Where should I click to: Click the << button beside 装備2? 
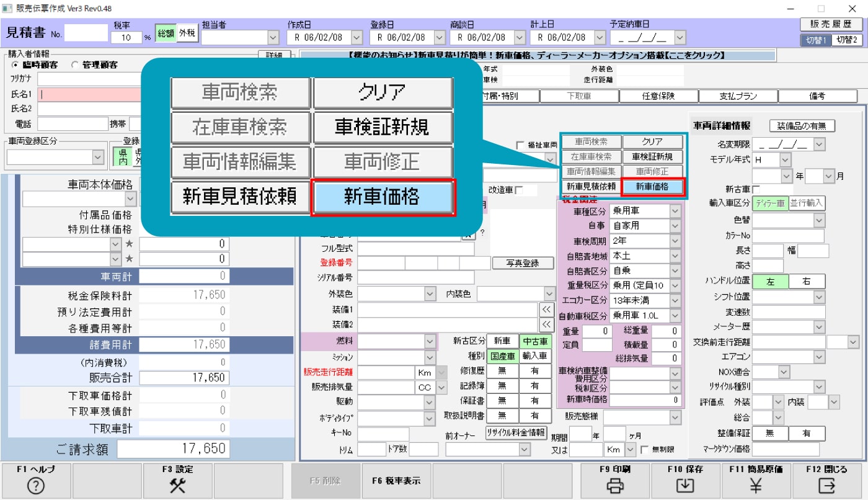click(x=546, y=324)
